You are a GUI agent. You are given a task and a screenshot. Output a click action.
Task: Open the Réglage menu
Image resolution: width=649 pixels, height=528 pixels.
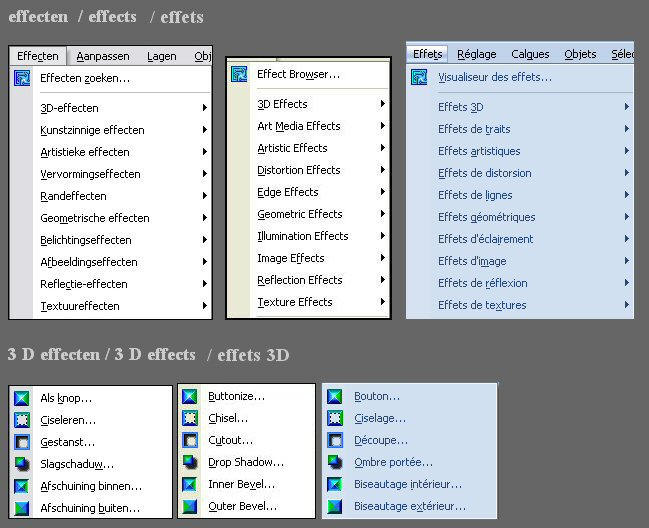pos(477,54)
